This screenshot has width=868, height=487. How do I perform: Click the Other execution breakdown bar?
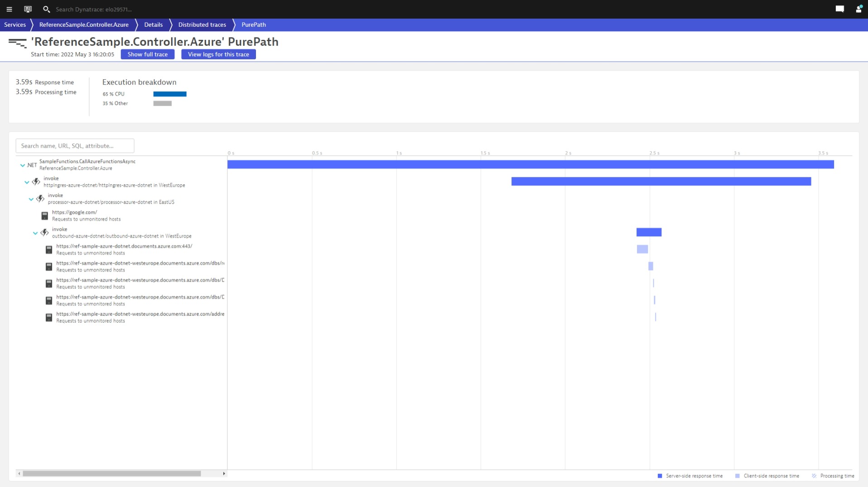coord(162,104)
